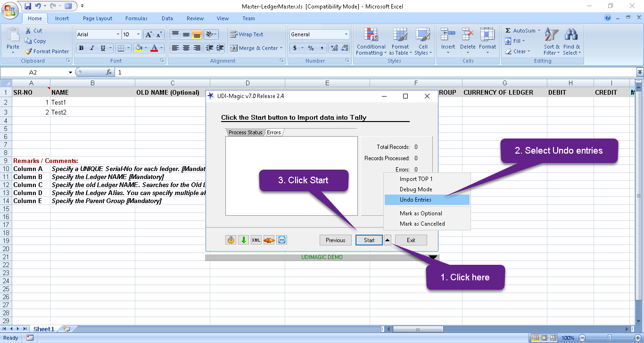Click the Previous button in UDI-Magic

(336, 240)
